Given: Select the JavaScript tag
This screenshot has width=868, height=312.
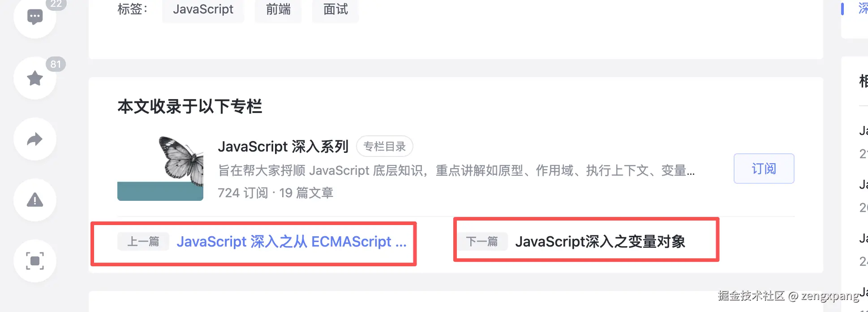Looking at the screenshot, I should coord(203,9).
